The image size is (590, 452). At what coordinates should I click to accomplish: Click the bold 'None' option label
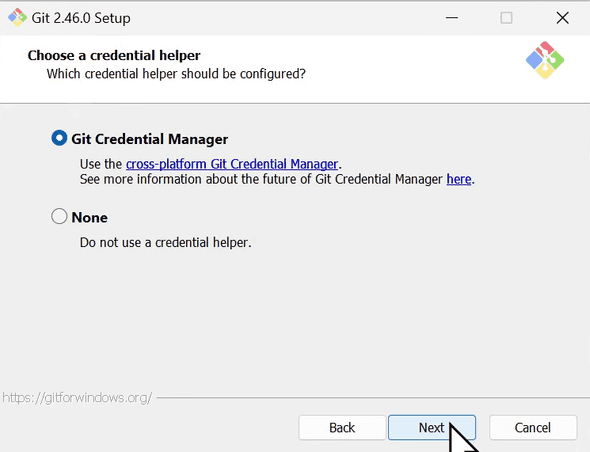pyautogui.click(x=90, y=218)
